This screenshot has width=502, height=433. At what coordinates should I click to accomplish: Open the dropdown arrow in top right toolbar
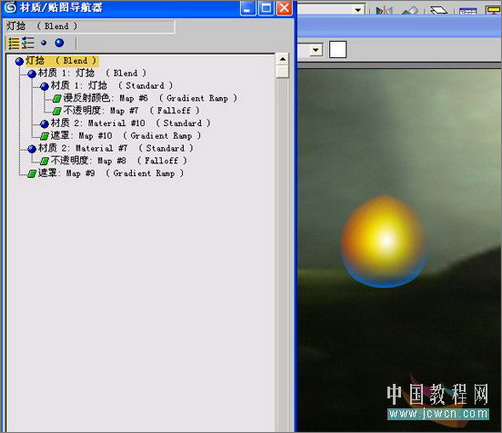pyautogui.click(x=358, y=10)
